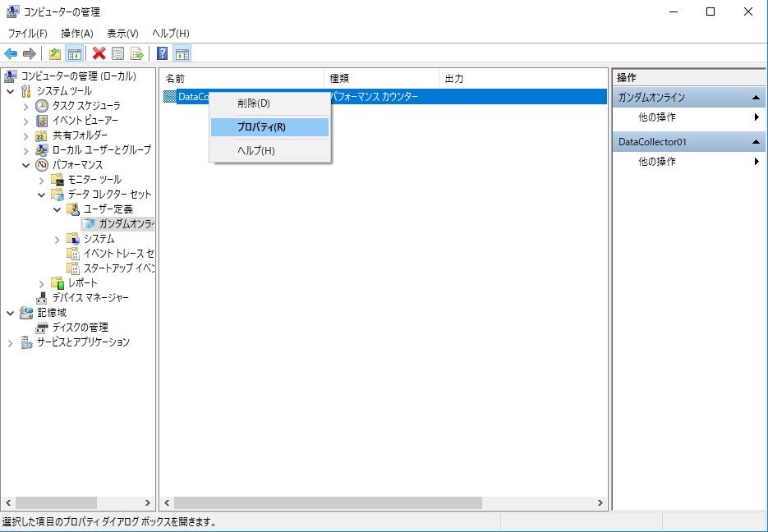The height and width of the screenshot is (532, 768).
Task: Toggle the console tree show/hide button
Action: (74, 54)
